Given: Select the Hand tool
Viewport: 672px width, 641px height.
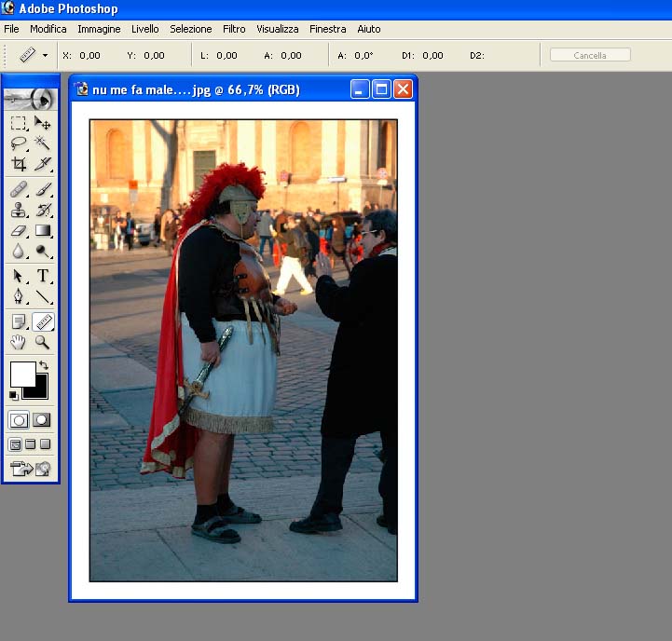Looking at the screenshot, I should (18, 343).
